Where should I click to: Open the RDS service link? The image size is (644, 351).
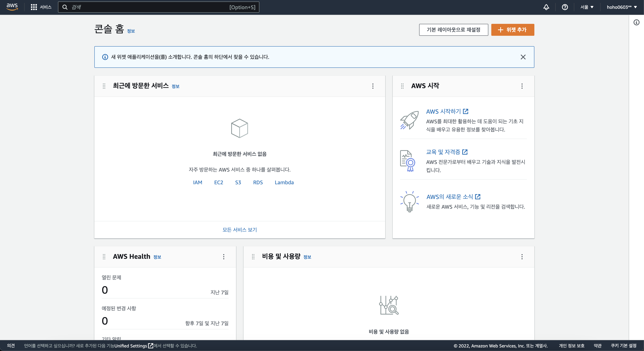[258, 182]
